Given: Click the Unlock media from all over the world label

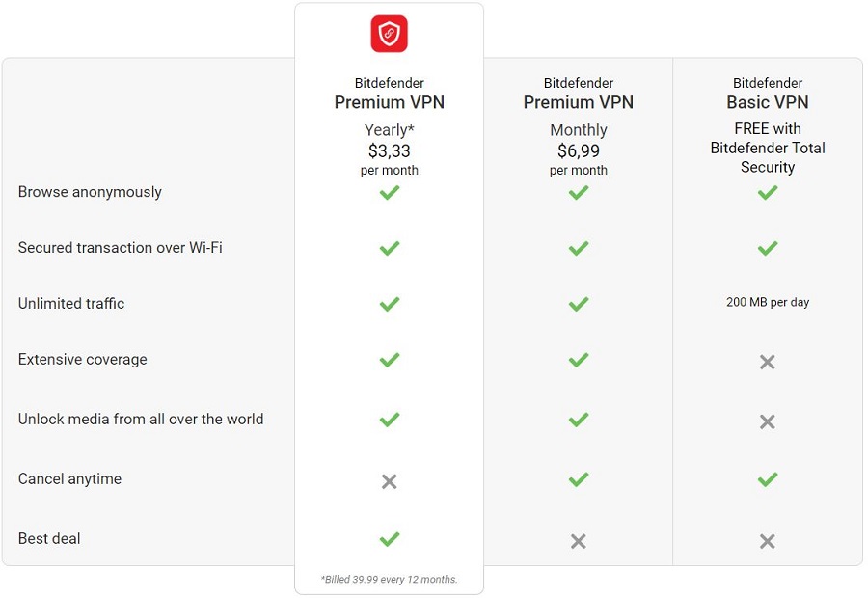Looking at the screenshot, I should tap(141, 420).
